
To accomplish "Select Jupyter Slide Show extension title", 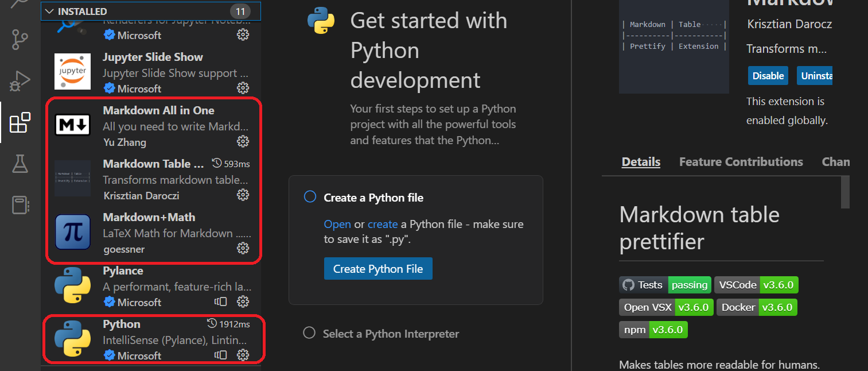I will (x=153, y=57).
